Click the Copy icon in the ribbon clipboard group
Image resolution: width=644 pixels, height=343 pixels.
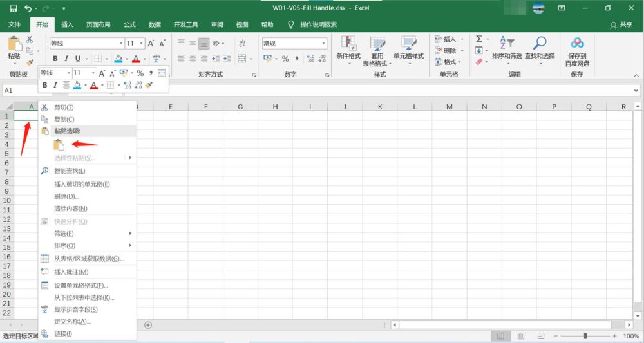(x=30, y=51)
